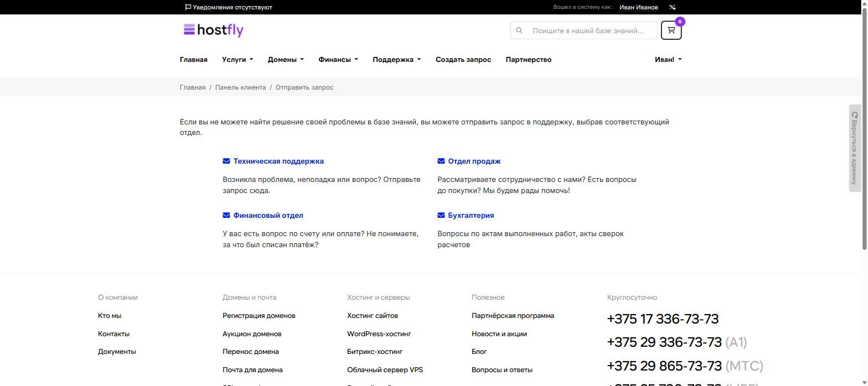
Task: Click the notifications flag icon
Action: click(188, 7)
